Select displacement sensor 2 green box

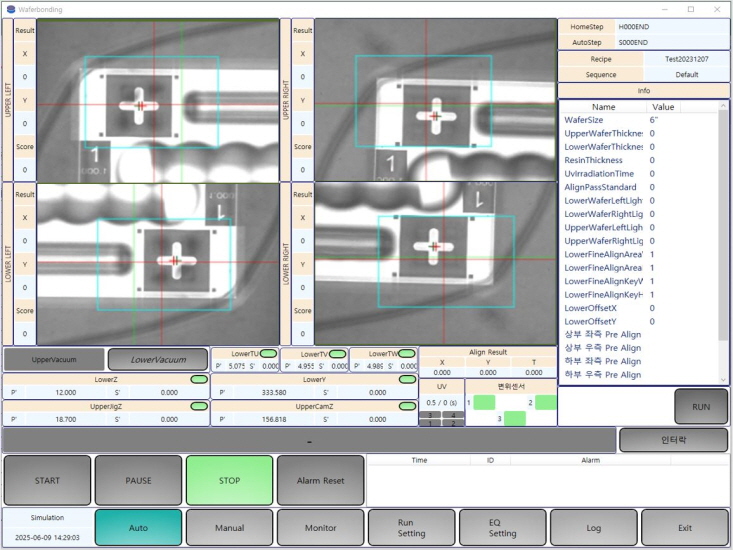click(x=545, y=402)
